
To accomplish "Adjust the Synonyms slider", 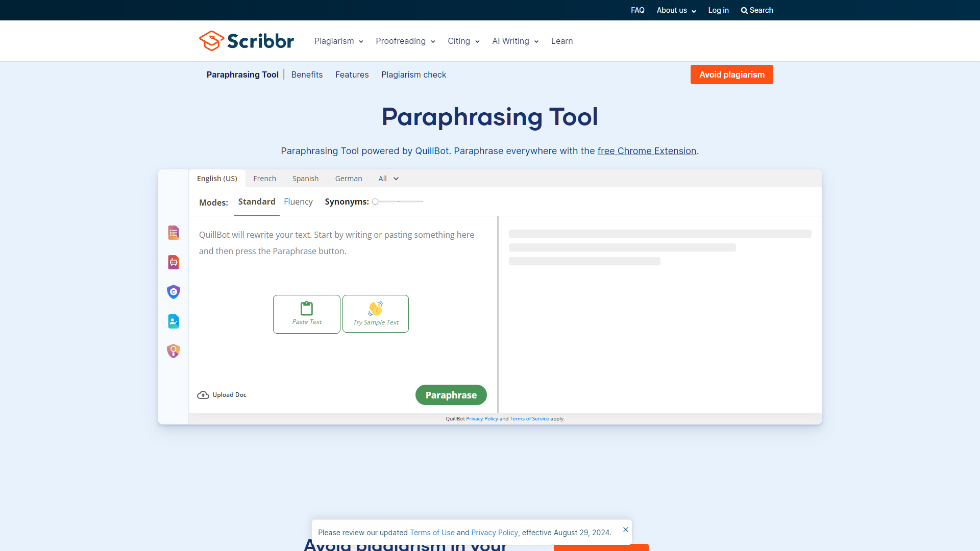I will click(x=376, y=202).
